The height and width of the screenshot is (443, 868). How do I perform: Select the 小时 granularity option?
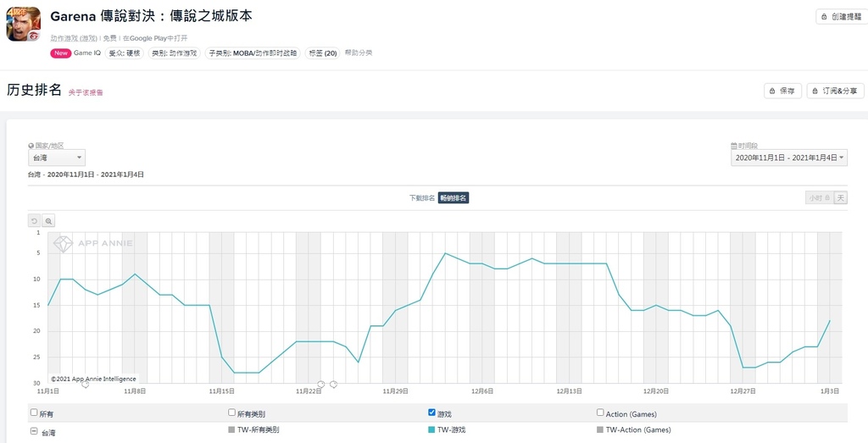819,198
